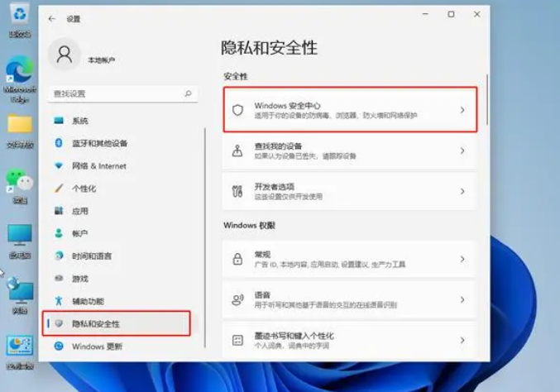The height and width of the screenshot is (392, 560).
Task: Open 开发者选项 settings
Action: (350, 191)
